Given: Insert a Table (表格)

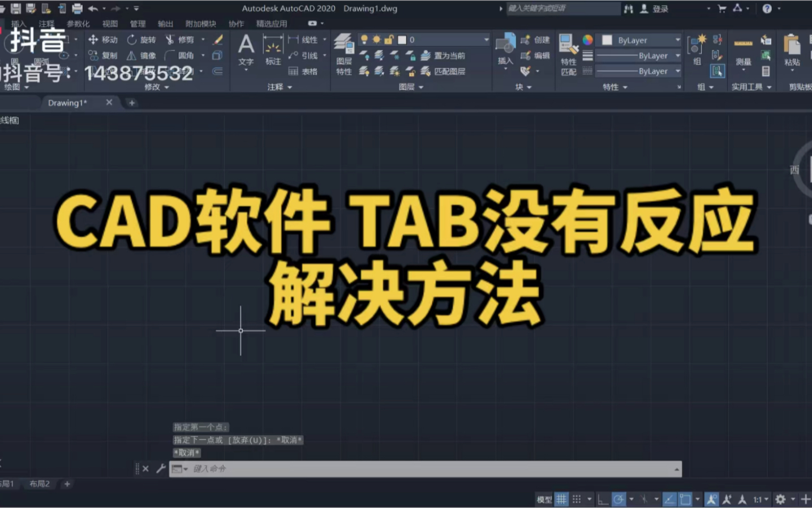Looking at the screenshot, I should tap(303, 71).
